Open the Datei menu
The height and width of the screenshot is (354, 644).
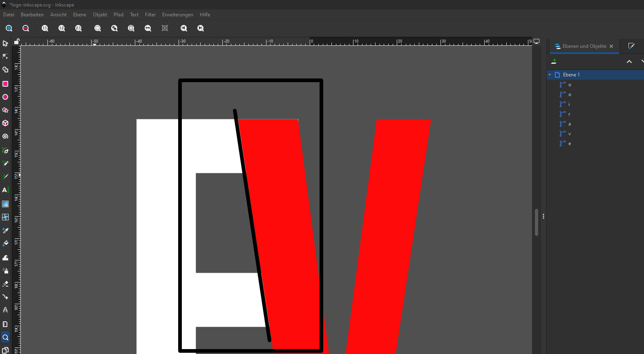[x=9, y=15]
